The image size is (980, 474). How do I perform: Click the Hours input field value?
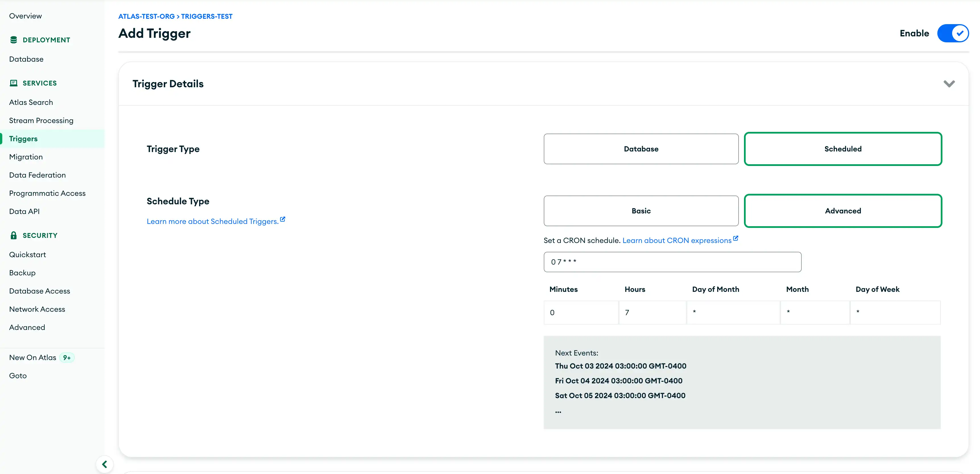[x=652, y=312]
